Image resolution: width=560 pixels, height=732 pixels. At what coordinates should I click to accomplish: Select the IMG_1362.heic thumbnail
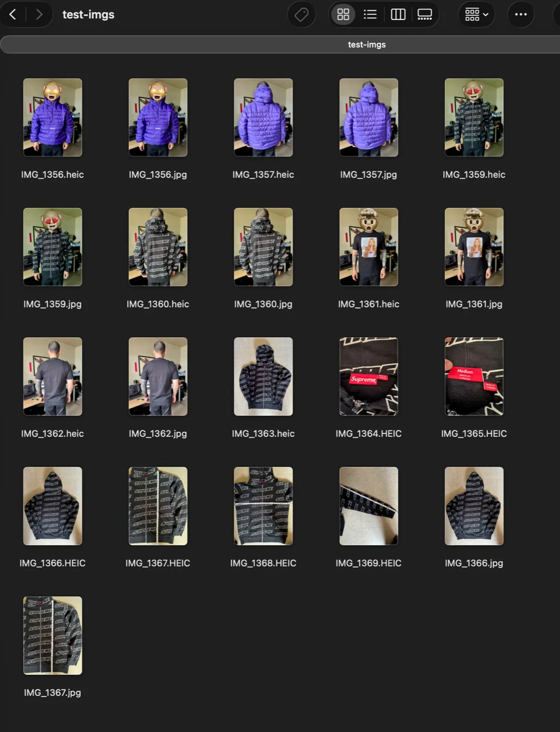coord(53,377)
